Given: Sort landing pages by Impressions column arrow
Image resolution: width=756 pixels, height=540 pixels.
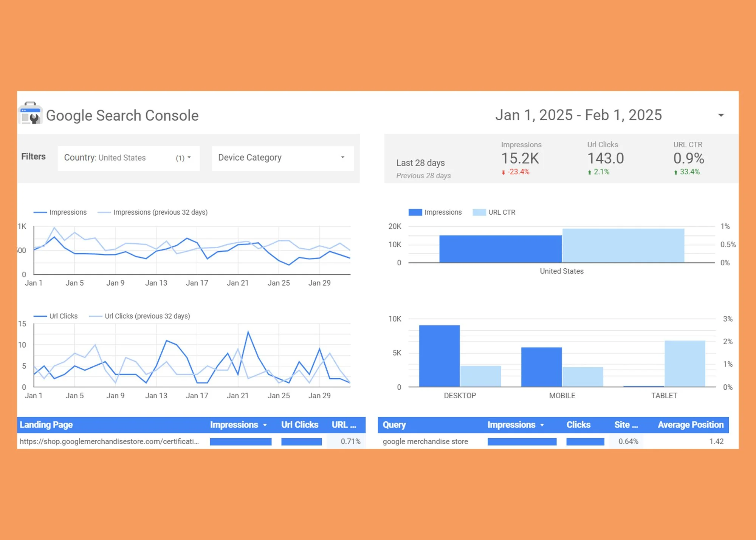Looking at the screenshot, I should [x=265, y=425].
